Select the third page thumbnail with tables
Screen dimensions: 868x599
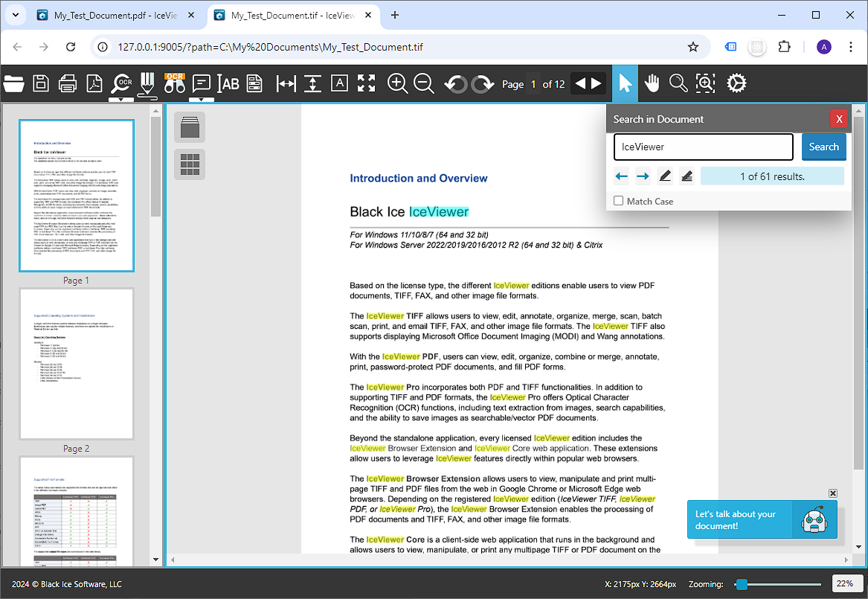pos(77,511)
